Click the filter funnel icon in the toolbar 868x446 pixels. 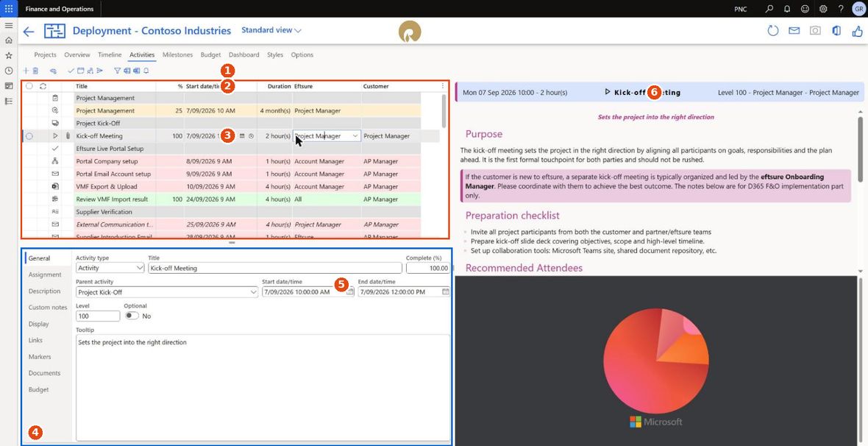point(118,71)
